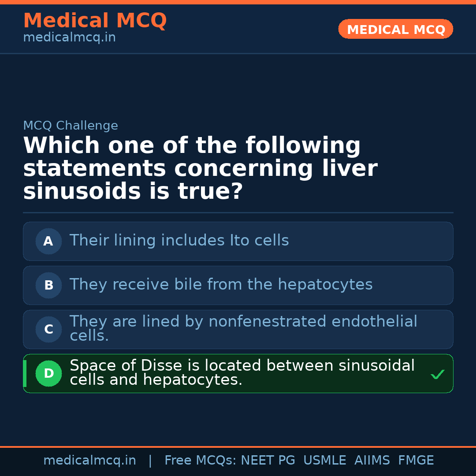
Task: Click the green checkmark on option D
Action: pyautogui.click(x=437, y=374)
